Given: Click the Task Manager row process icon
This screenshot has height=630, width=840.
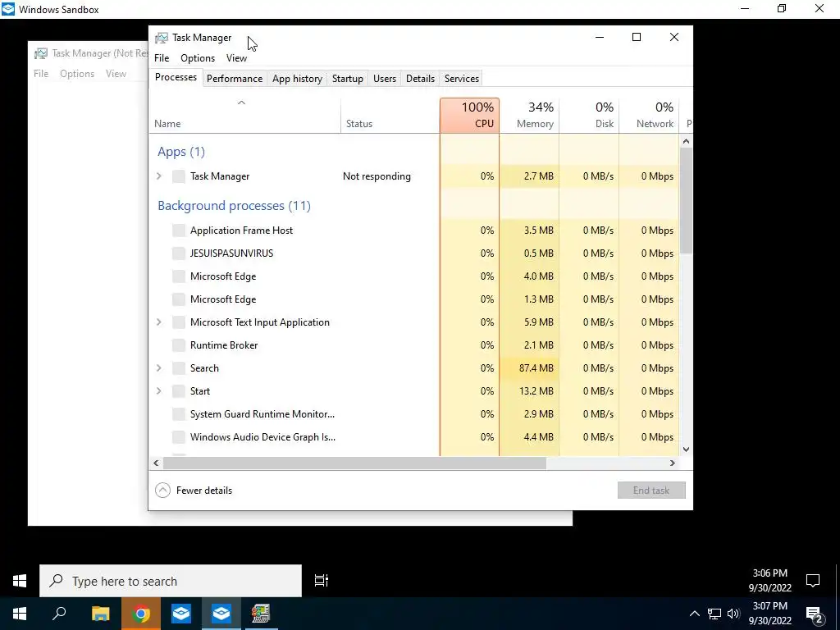Looking at the screenshot, I should tap(178, 176).
